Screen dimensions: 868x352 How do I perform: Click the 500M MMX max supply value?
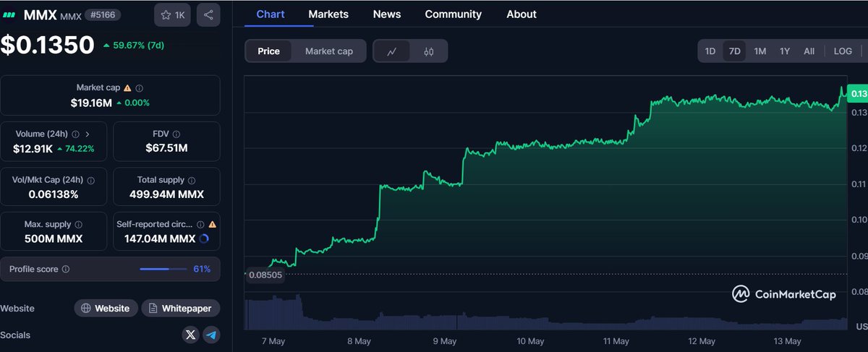point(54,239)
